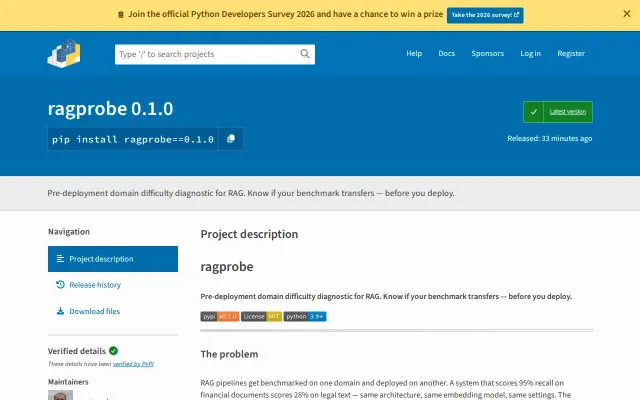
Task: Click Register in the header
Action: (x=571, y=53)
